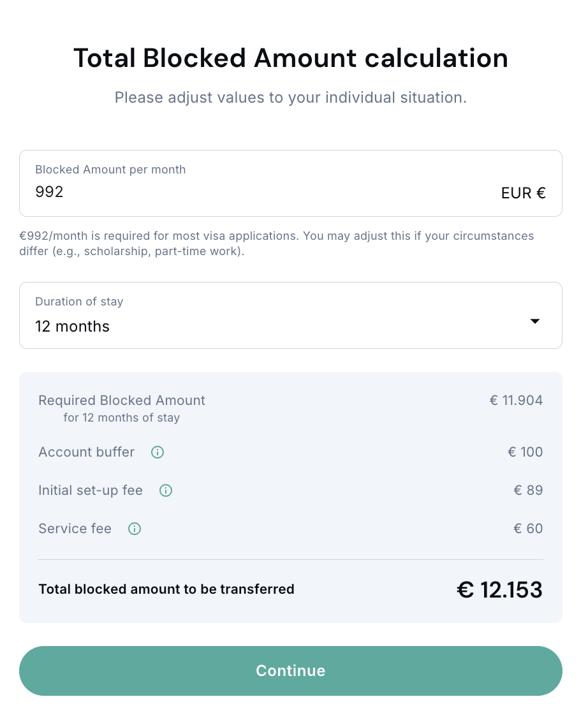Click the Service fee label text
The width and height of the screenshot is (588, 713).
(75, 529)
